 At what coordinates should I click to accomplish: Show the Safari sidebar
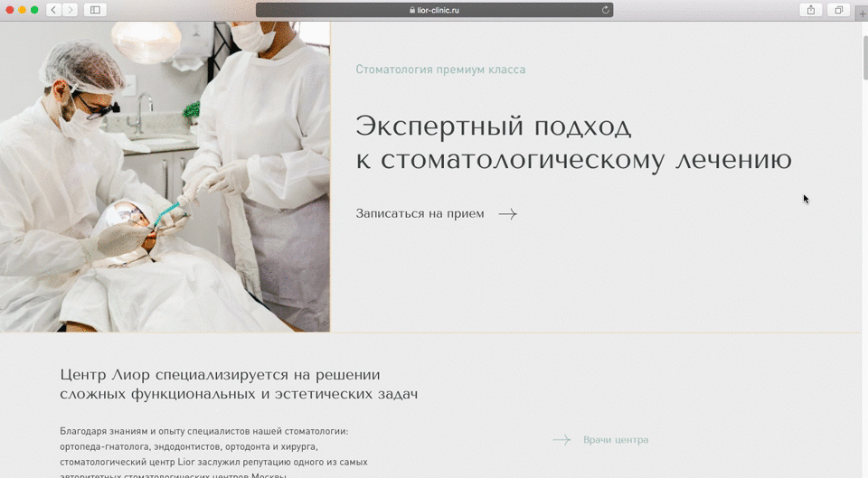click(x=95, y=10)
